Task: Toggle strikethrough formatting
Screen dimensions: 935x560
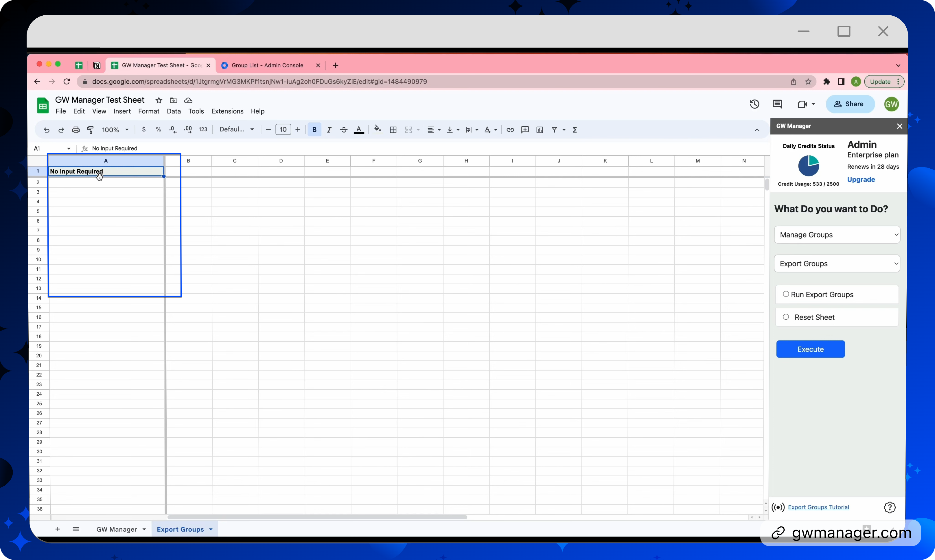Action: pos(344,129)
